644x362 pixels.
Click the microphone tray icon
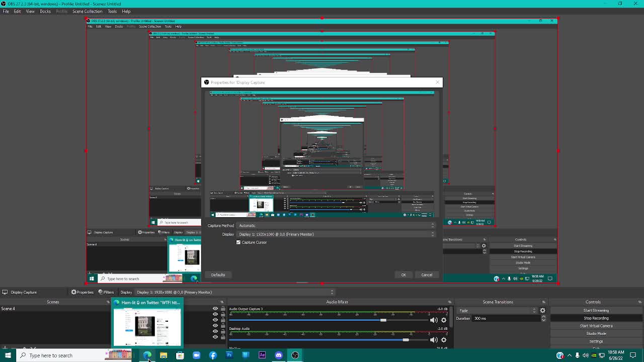pyautogui.click(x=578, y=355)
